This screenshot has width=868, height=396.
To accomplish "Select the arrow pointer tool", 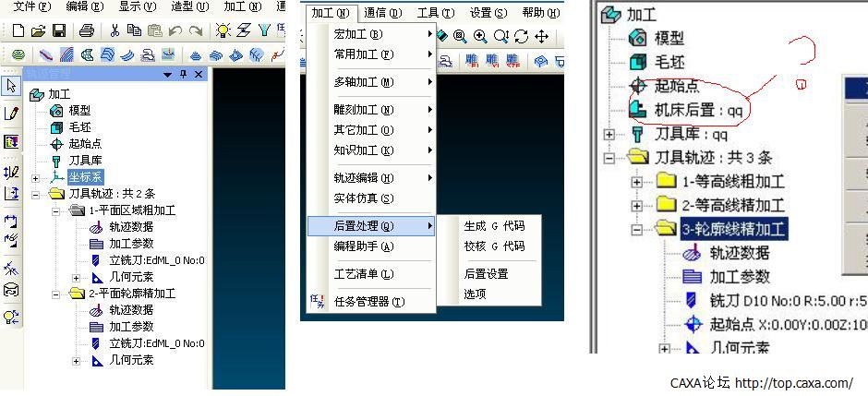I will click(11, 86).
